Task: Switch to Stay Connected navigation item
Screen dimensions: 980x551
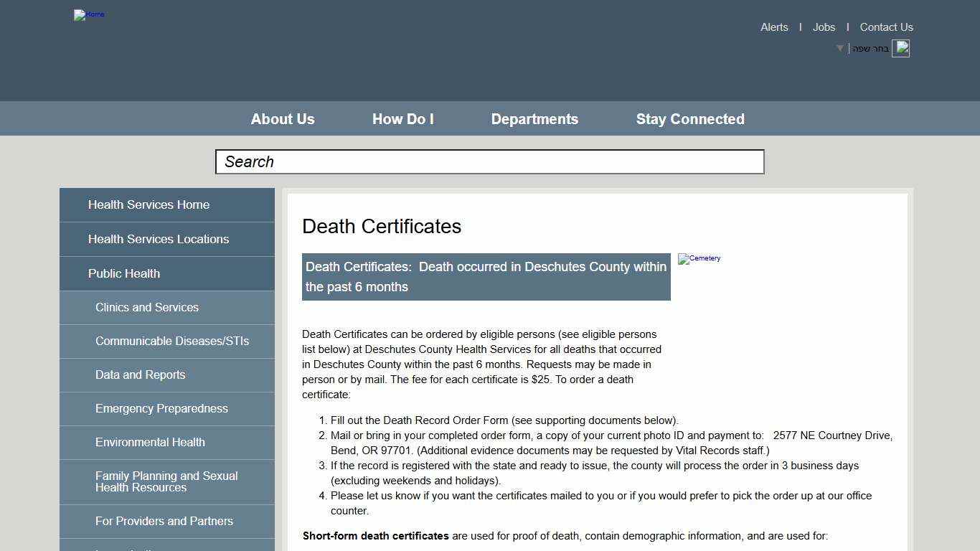Action: click(x=690, y=118)
